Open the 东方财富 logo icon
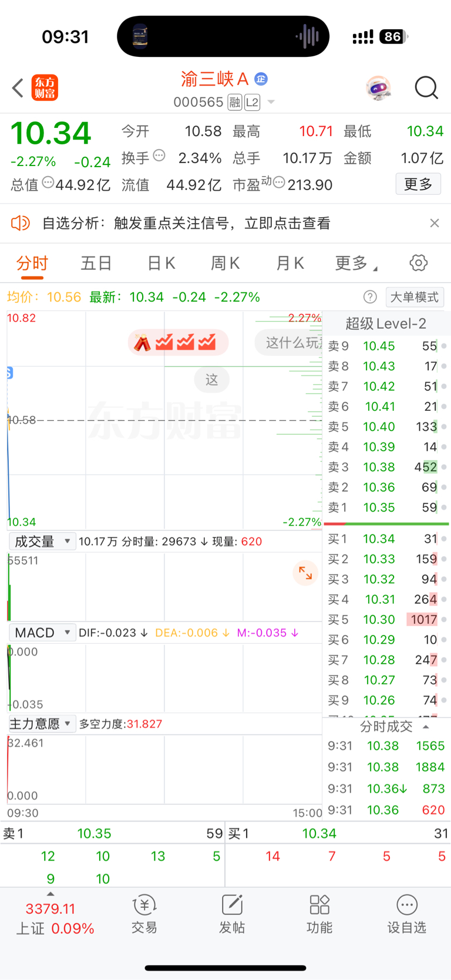451x980 pixels. 45,88
